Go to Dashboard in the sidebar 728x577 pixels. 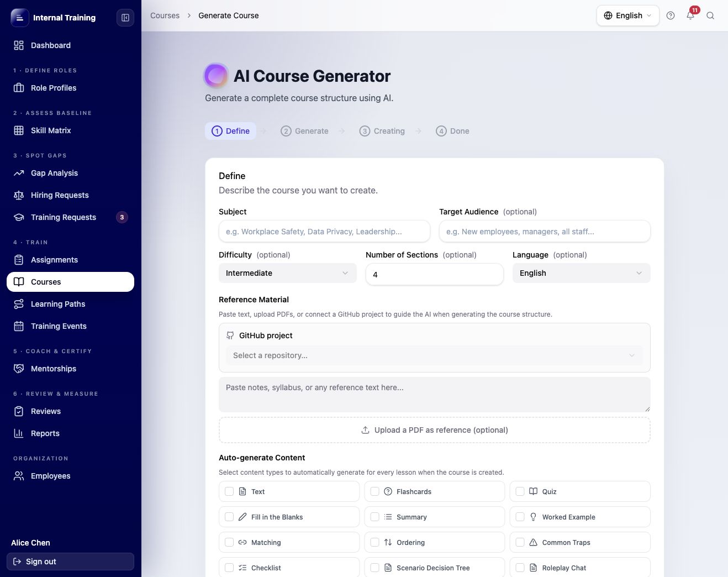(70, 45)
